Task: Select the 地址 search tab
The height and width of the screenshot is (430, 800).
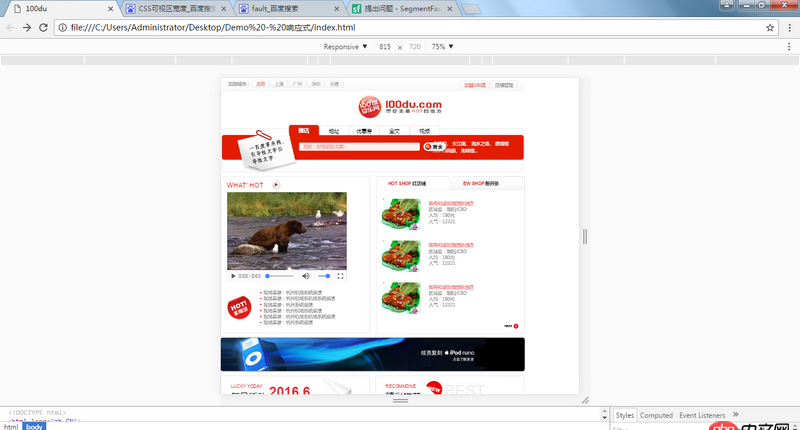Action: [334, 131]
